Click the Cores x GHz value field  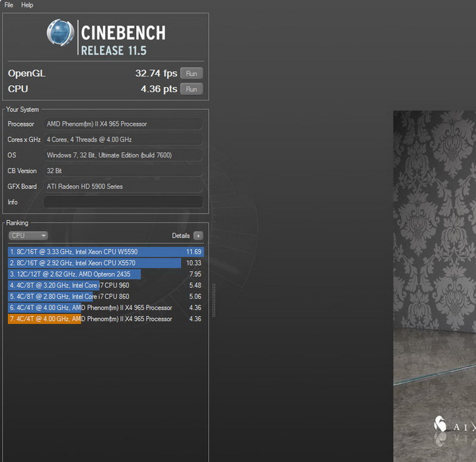pyautogui.click(x=124, y=139)
